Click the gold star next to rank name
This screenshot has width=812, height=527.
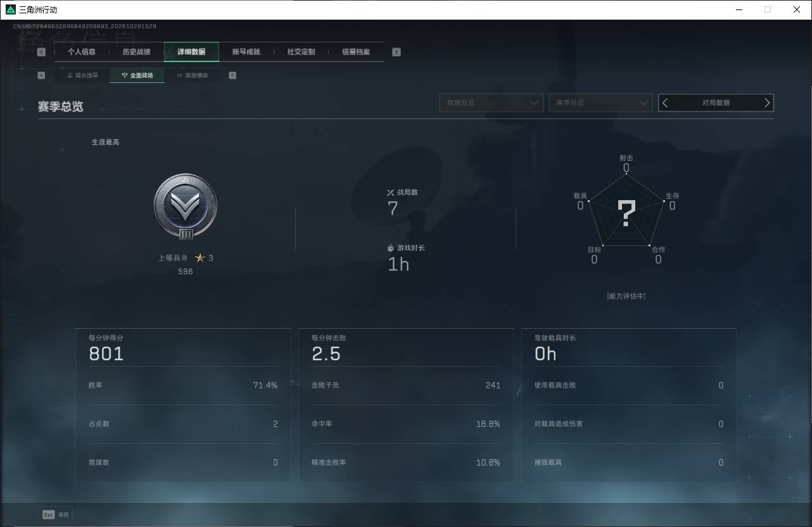(200, 258)
